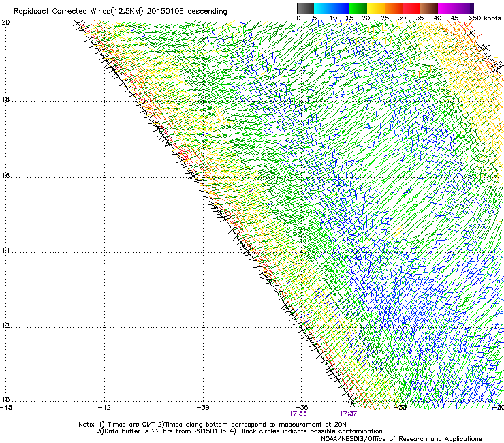Screen dimensions: 504x443
Task: Click longitude label '-45' on the bottom axis
Action: (x=6, y=407)
